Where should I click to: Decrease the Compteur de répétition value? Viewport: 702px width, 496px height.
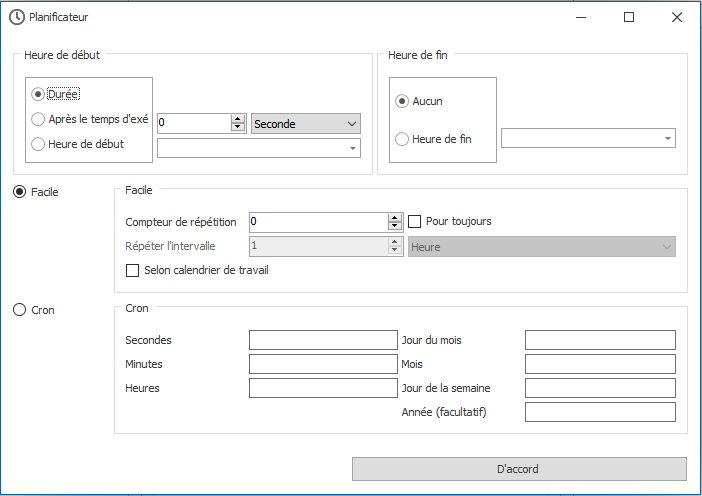tap(395, 226)
